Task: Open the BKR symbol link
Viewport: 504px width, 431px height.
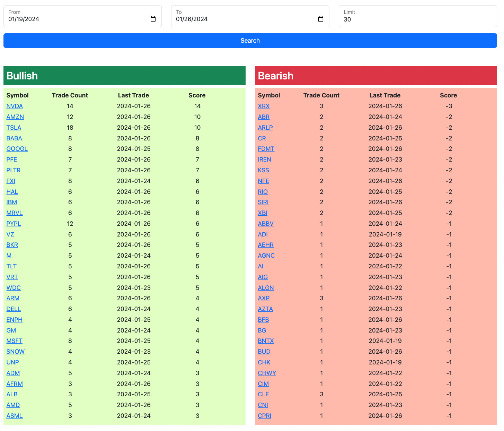Action: pyautogui.click(x=12, y=245)
